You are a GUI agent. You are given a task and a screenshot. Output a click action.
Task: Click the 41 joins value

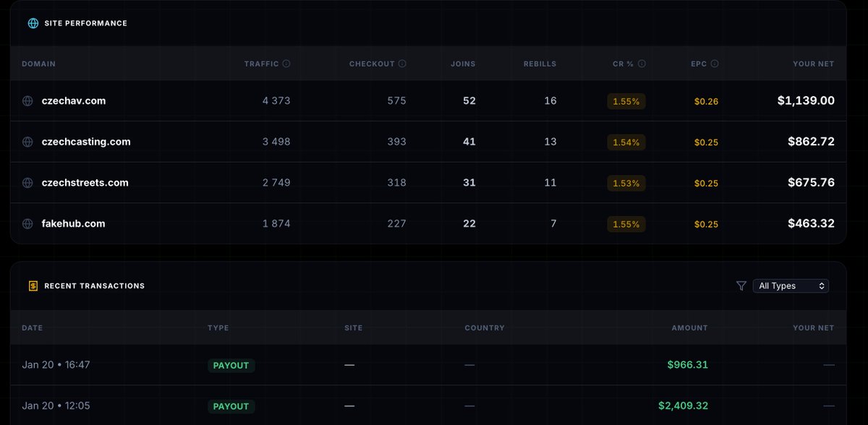click(469, 142)
